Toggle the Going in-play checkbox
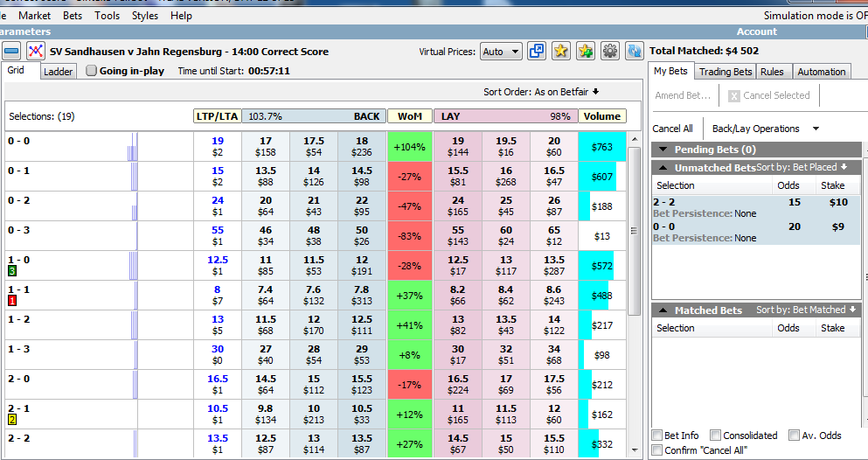 pos(91,70)
